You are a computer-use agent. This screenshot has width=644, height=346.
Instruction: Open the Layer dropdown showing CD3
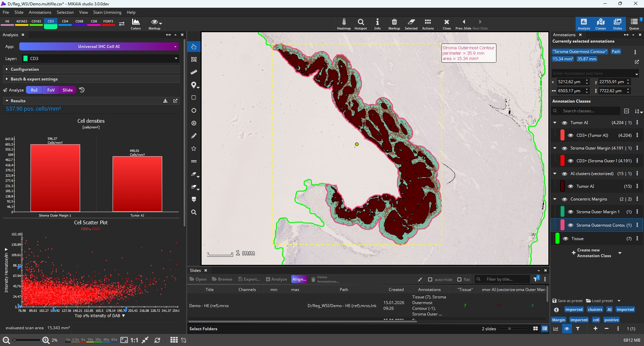click(x=176, y=58)
